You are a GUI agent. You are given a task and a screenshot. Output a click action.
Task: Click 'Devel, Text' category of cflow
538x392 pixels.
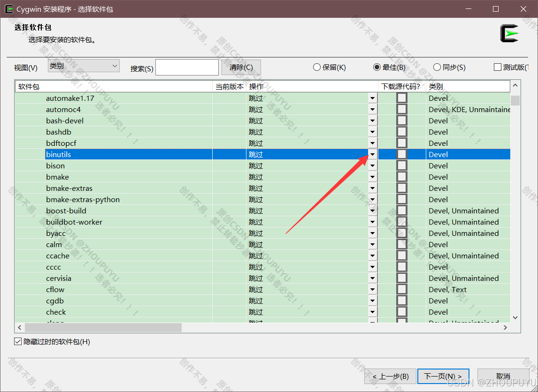pos(448,290)
